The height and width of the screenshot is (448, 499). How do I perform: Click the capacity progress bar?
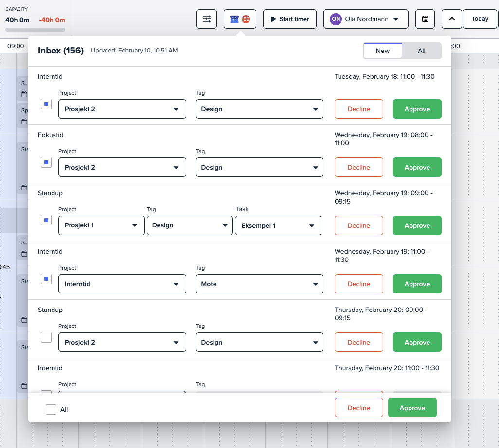coord(36,30)
